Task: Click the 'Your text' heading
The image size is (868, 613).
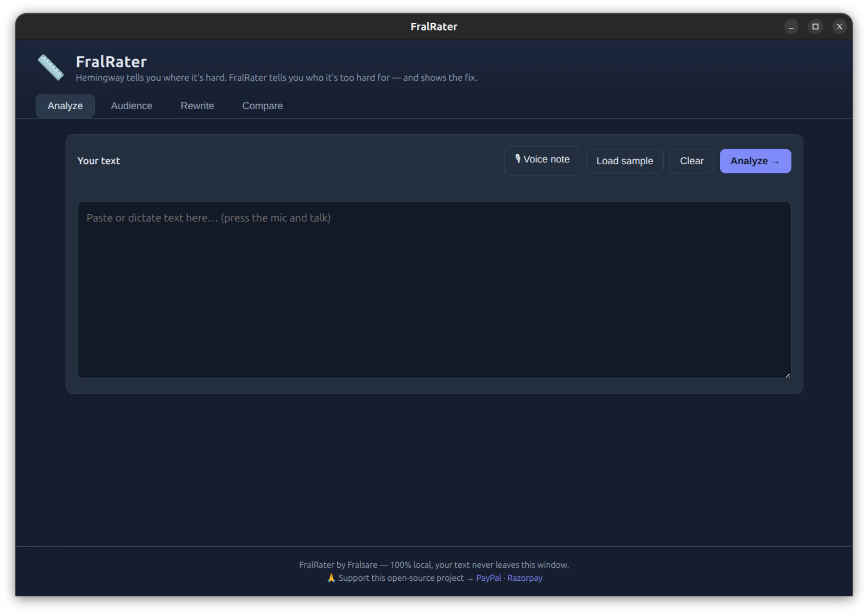Action: click(x=99, y=161)
